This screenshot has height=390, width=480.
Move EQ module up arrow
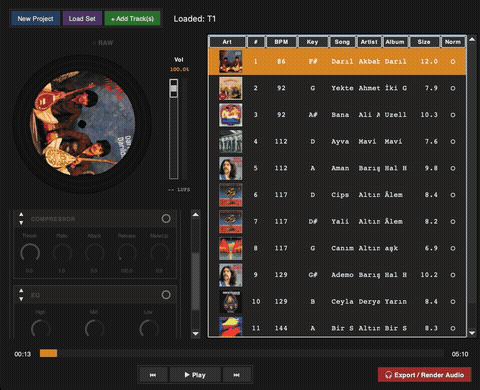(21, 291)
